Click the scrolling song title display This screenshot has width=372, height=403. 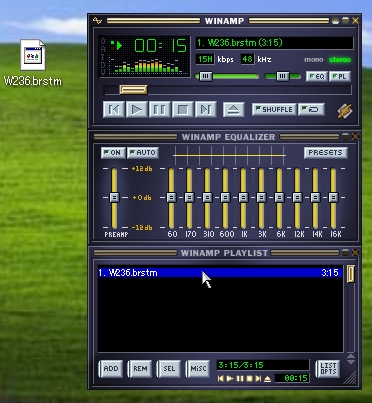click(x=274, y=43)
